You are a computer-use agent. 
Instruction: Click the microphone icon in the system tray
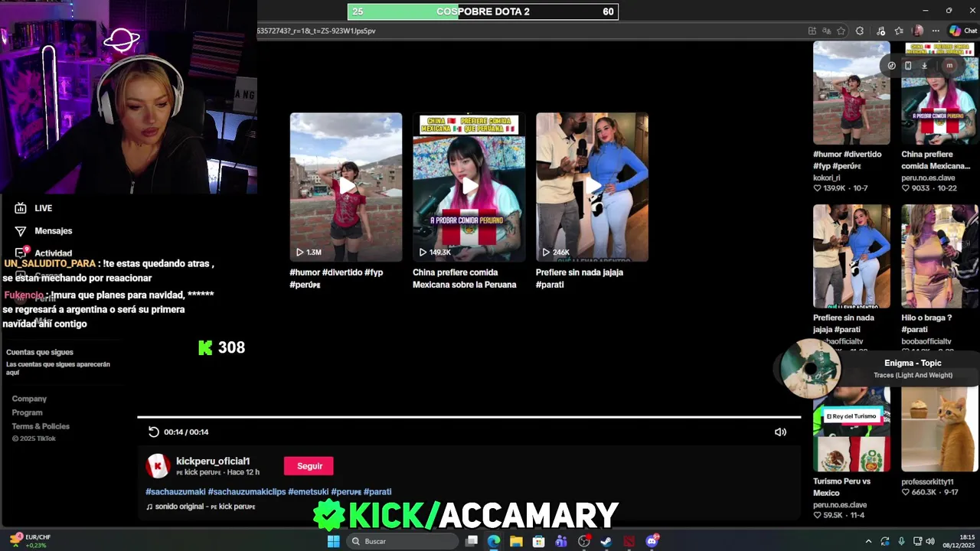click(x=901, y=541)
